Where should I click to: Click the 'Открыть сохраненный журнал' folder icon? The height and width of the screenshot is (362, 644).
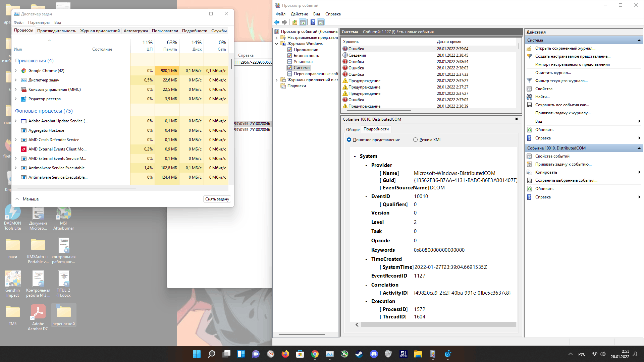pos(529,48)
